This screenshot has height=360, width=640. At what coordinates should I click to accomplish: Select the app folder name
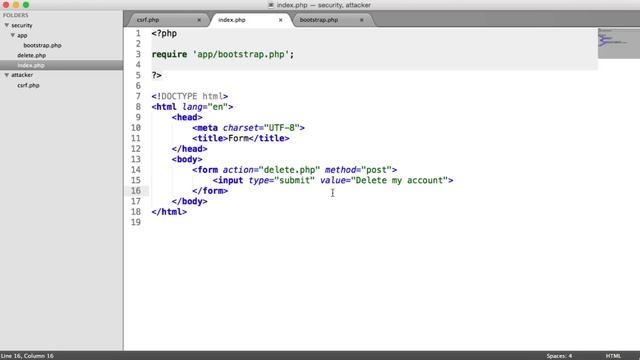click(22, 36)
